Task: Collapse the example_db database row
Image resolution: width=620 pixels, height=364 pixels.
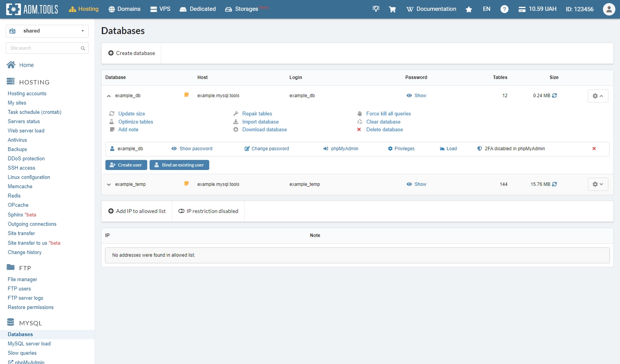Action: (x=109, y=96)
